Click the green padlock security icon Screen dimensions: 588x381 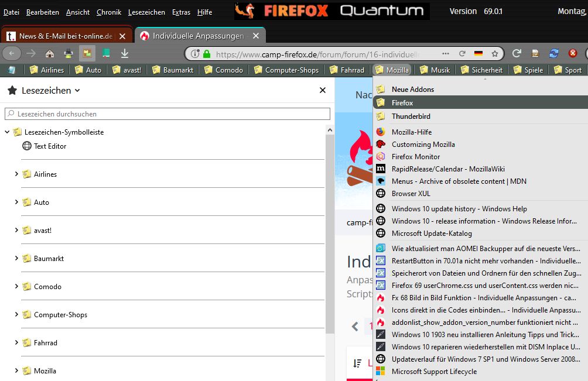coord(207,54)
